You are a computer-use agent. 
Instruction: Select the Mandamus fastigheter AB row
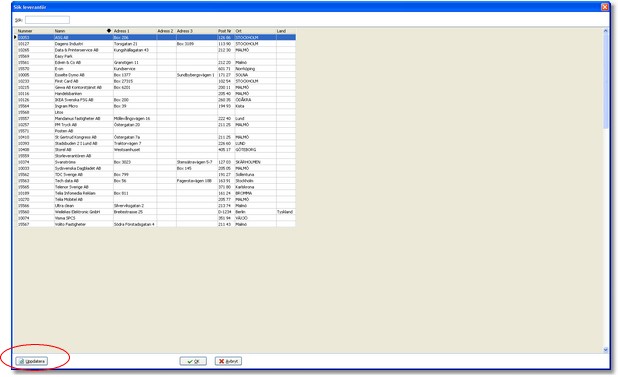[156, 119]
